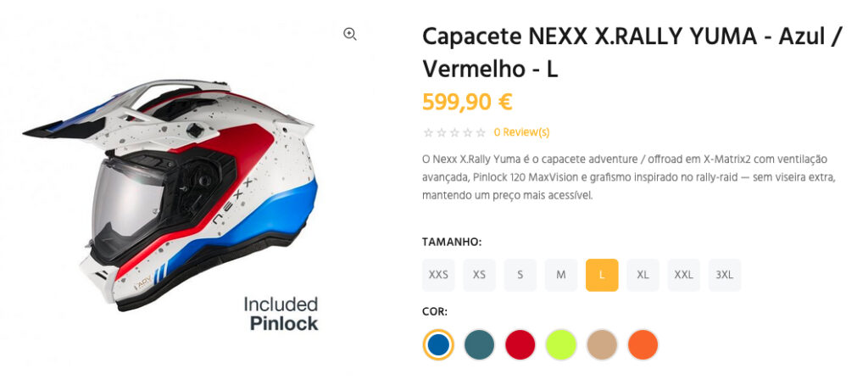Open the 0 Review(s) link
The height and width of the screenshot is (380, 868).
tap(521, 132)
